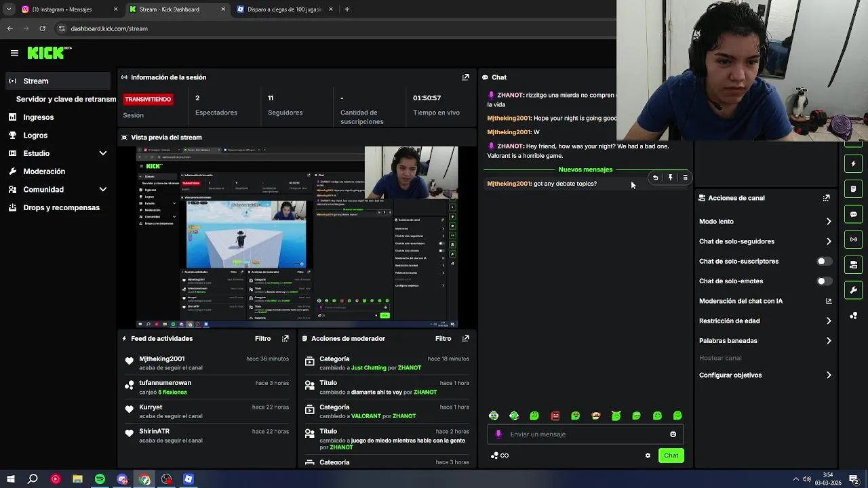The image size is (868, 488).
Task: Open Filtro in Acciones de moderador
Action: pyautogui.click(x=443, y=338)
